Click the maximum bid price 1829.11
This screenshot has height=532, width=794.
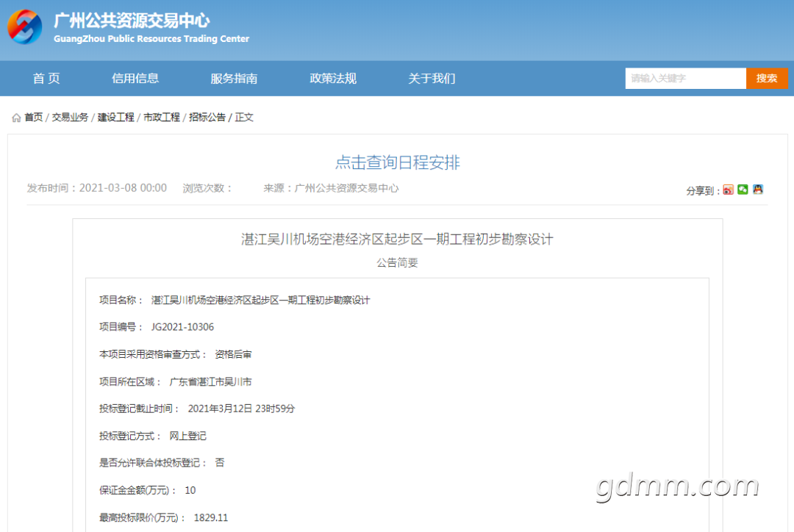[x=211, y=517]
